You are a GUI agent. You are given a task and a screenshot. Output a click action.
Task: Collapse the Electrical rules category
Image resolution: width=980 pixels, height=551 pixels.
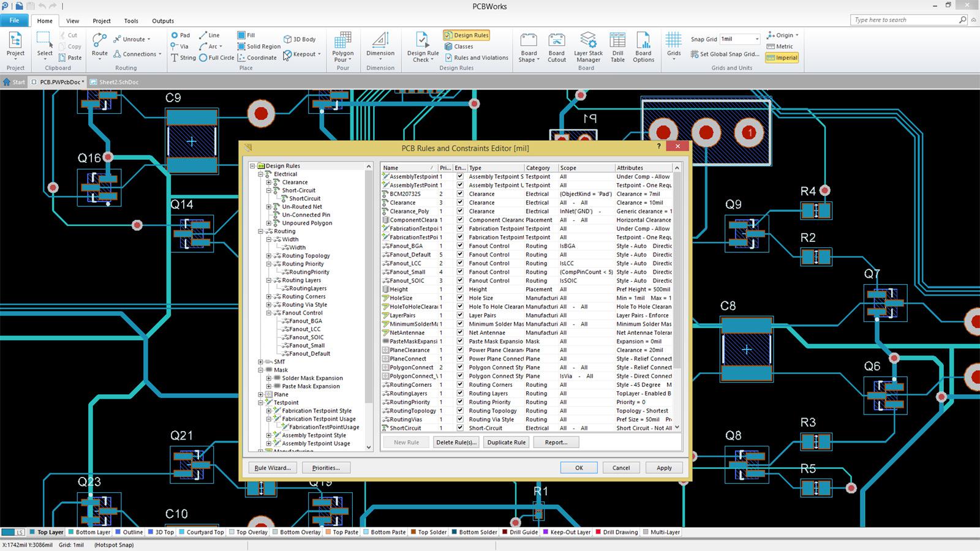pos(260,174)
